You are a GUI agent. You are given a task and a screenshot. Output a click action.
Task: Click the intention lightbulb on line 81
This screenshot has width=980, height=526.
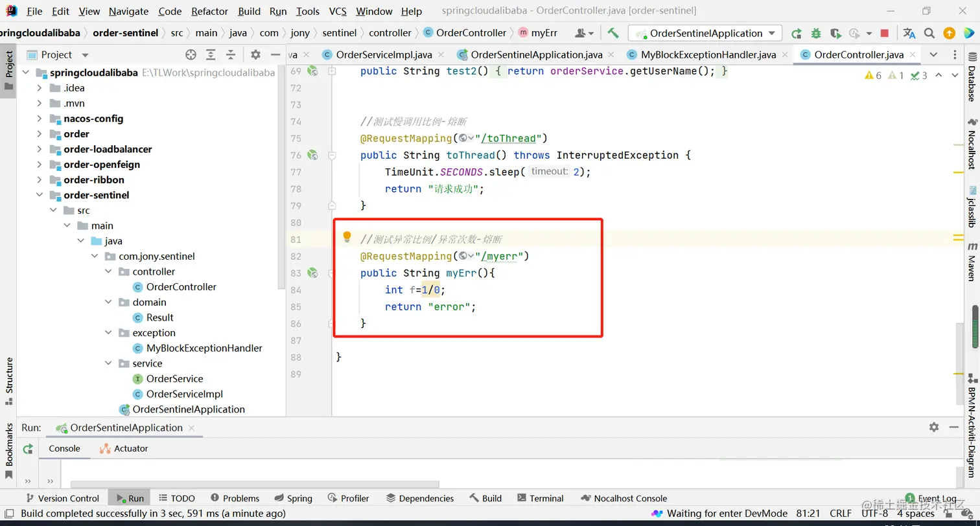347,237
